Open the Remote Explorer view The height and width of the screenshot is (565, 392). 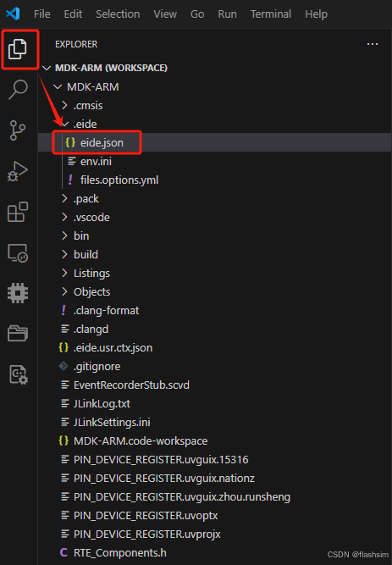[18, 252]
